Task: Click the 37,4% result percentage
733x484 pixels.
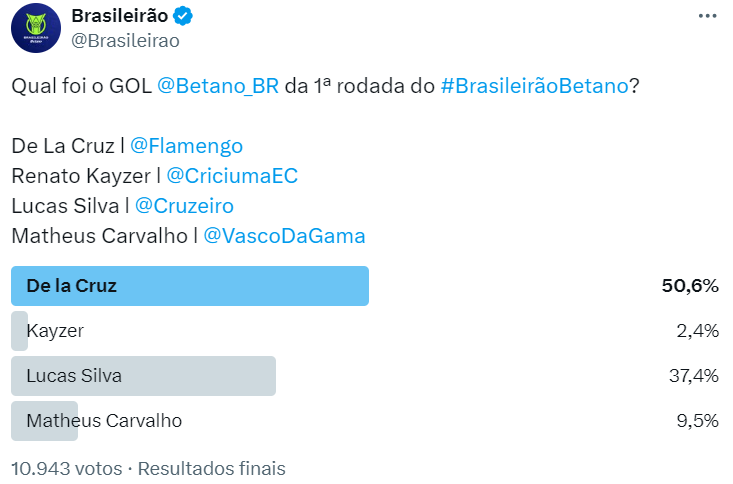Action: 695,376
